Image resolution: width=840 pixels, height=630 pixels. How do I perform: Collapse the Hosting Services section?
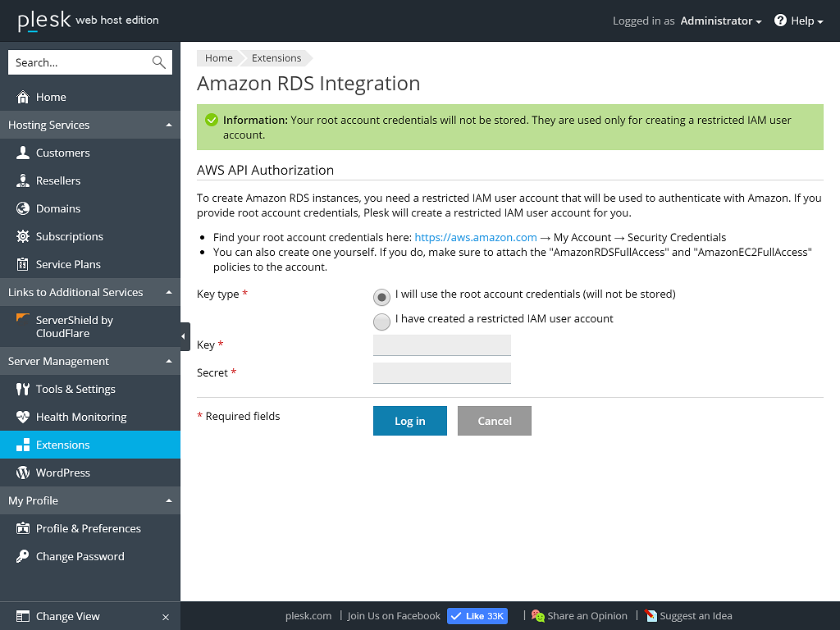[x=168, y=125]
